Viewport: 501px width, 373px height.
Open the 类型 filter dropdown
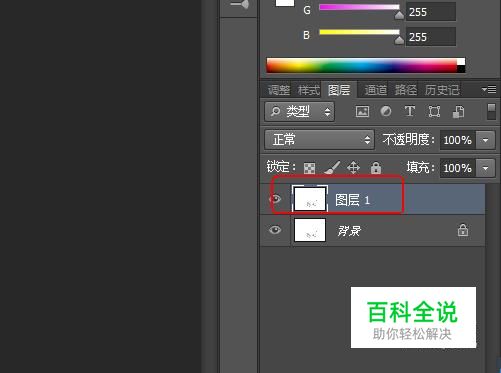pyautogui.click(x=299, y=111)
